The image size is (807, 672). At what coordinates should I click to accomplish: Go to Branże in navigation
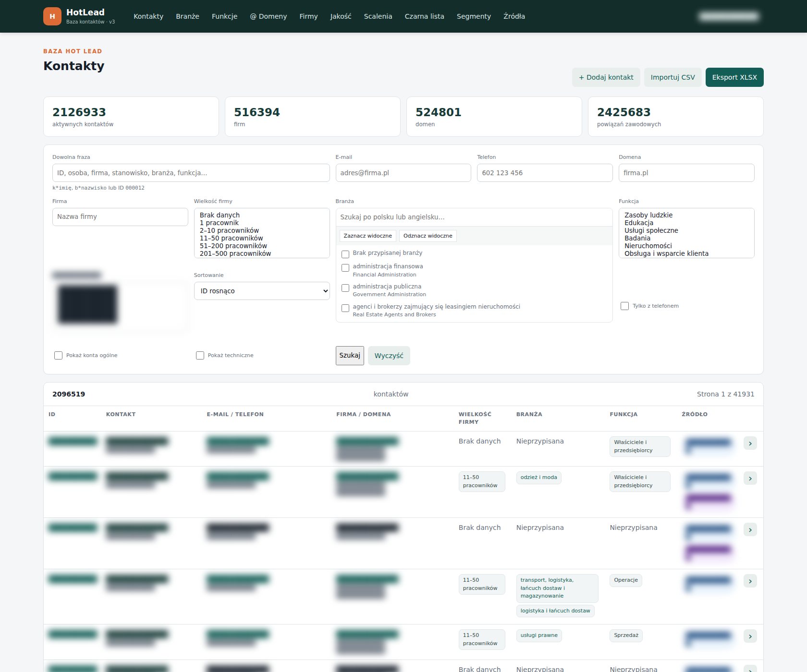coord(187,16)
